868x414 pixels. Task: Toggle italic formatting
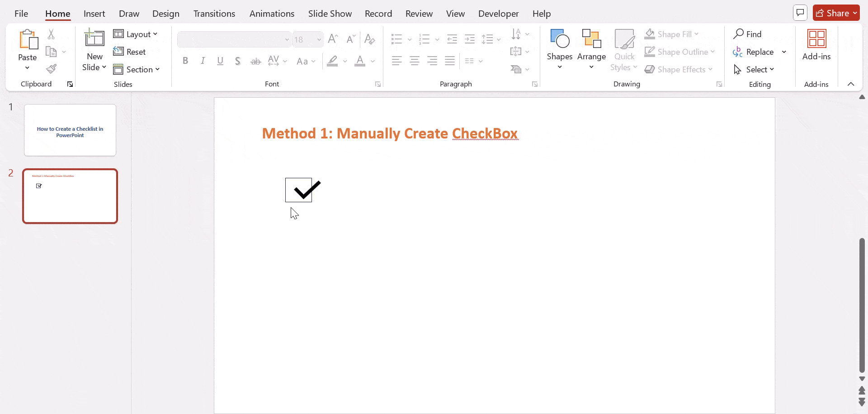(x=203, y=60)
